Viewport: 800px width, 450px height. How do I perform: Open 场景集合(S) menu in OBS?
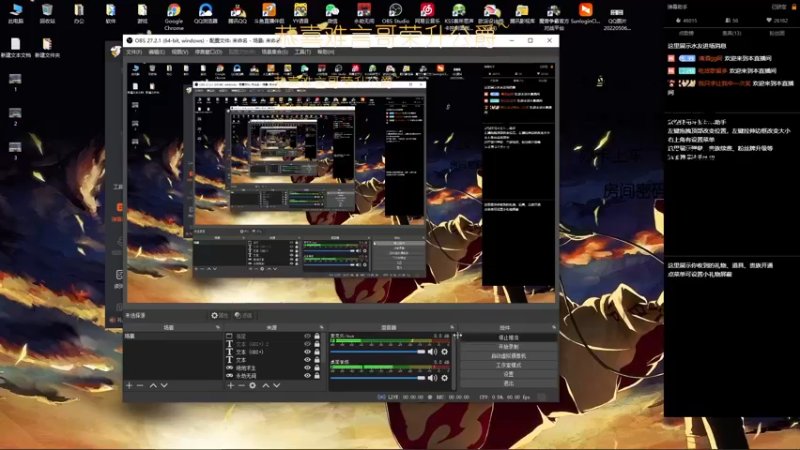[x=275, y=52]
